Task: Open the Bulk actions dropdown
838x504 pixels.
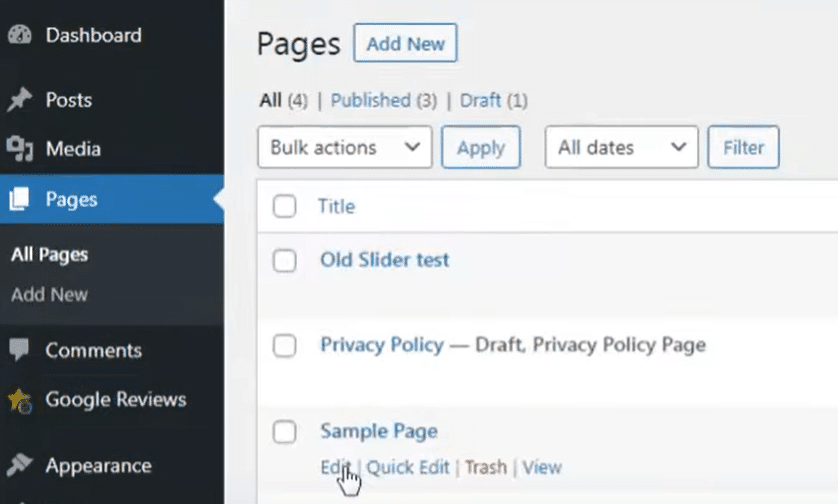Action: (345, 147)
